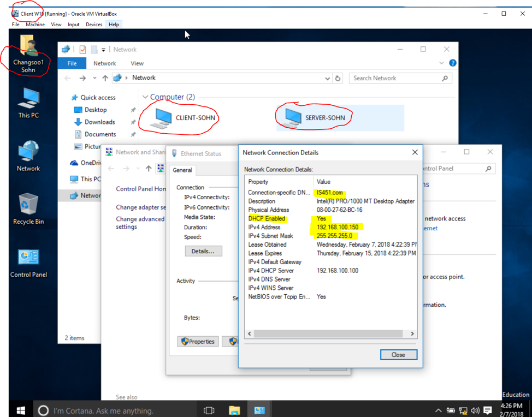Click Change advanced sharing settings link
532x417 pixels.
coord(140,223)
